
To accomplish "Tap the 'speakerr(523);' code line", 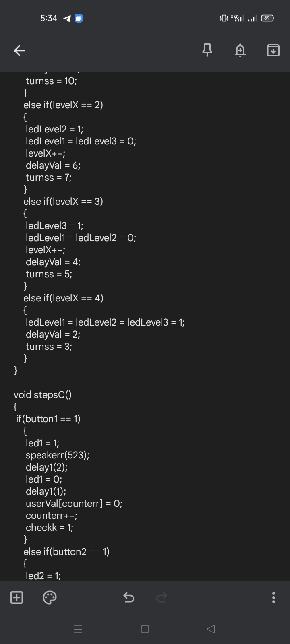I will [x=58, y=455].
